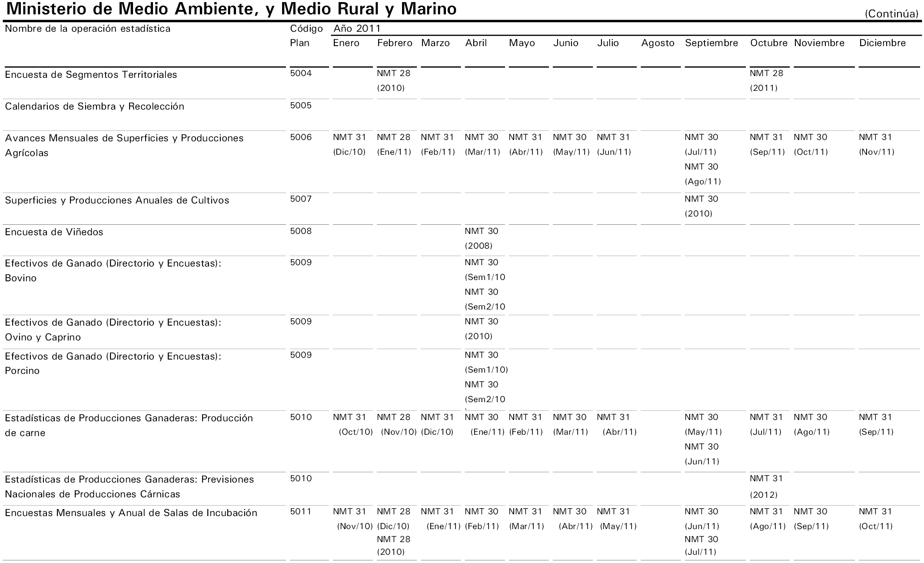The width and height of the screenshot is (924, 563).
Task: Click '(2008)' in the Encuesta de Viñedos row
Action: 479,246
